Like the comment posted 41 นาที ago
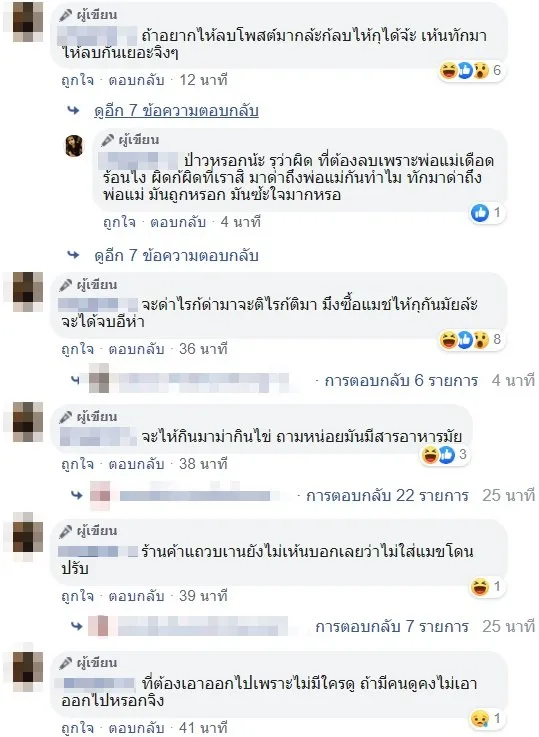This screenshot has height=737, width=539. point(78,728)
